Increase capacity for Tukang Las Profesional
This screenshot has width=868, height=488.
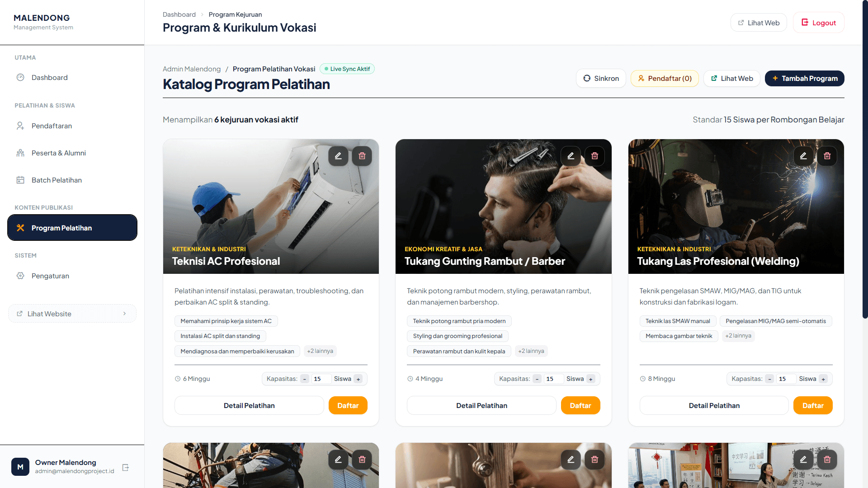[823, 379]
